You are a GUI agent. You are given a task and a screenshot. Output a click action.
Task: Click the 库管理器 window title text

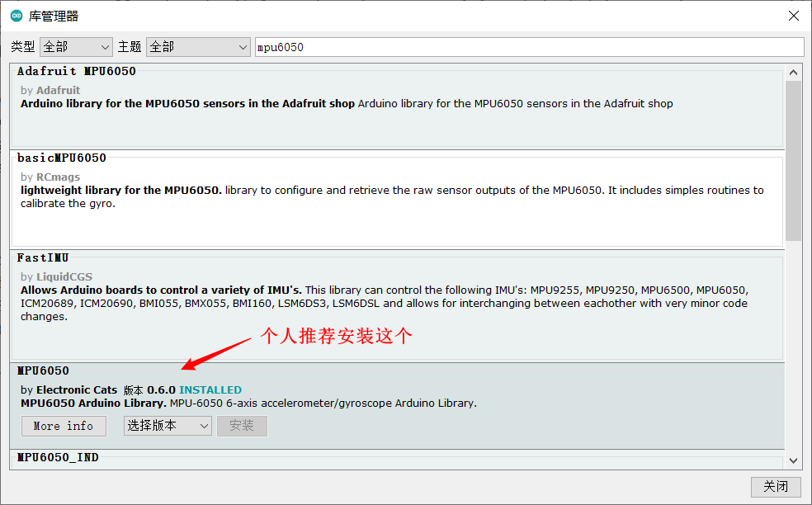pyautogui.click(x=54, y=16)
